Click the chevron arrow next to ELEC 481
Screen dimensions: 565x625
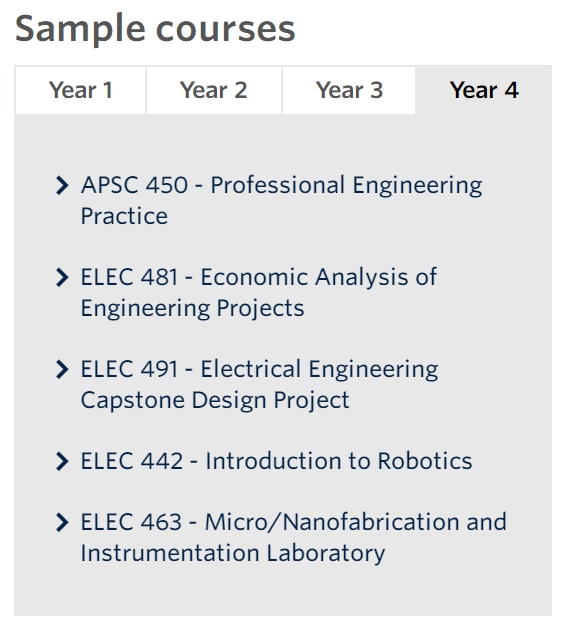click(x=62, y=277)
